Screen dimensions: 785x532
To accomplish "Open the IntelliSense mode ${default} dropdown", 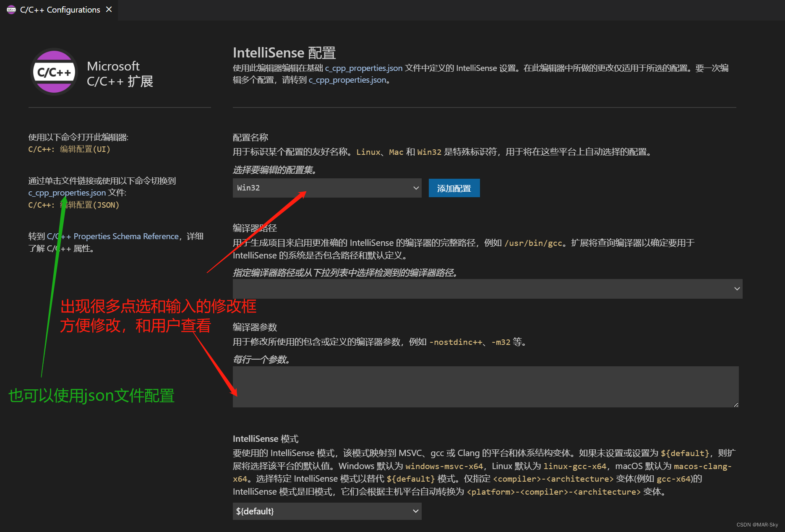I will (x=327, y=511).
